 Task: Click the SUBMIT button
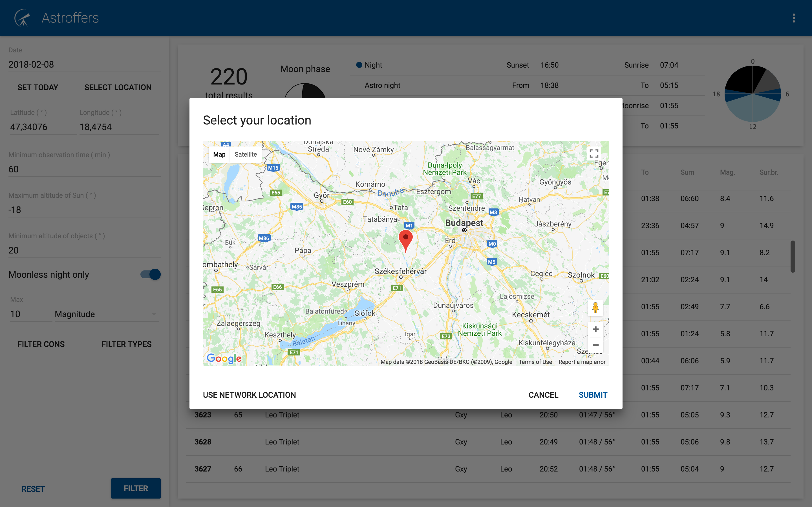[593, 395]
